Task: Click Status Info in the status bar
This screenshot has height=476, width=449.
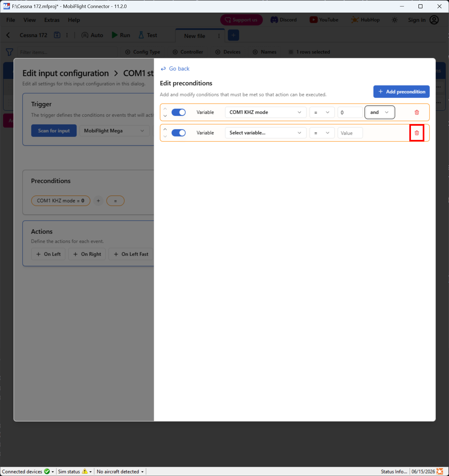Action: (394, 471)
